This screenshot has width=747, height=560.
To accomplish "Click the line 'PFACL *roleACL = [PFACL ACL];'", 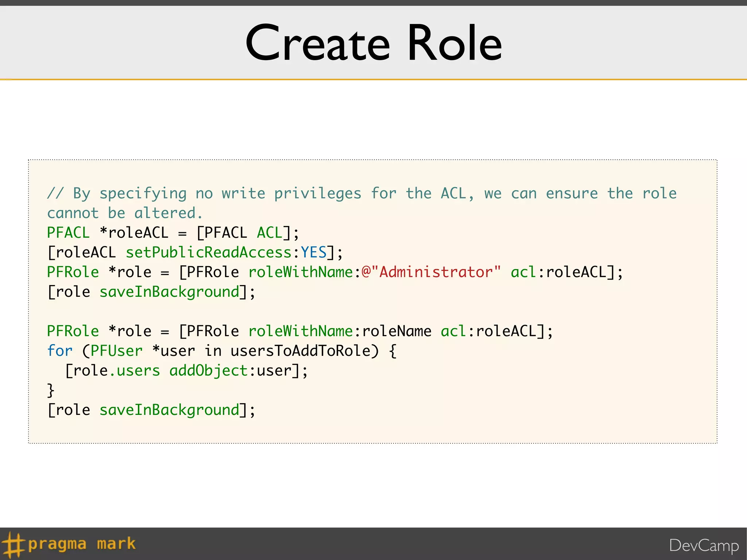I will point(173,233).
